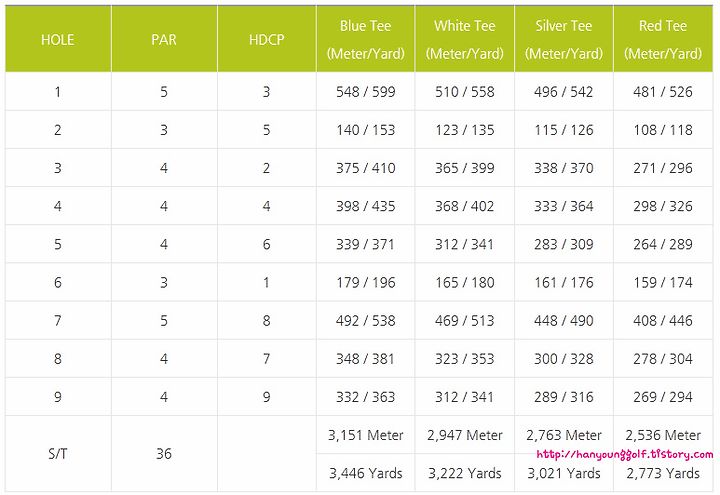This screenshot has height=495, width=720.
Task: Click Blue Tee distance 548 / 599
Action: coord(366,92)
